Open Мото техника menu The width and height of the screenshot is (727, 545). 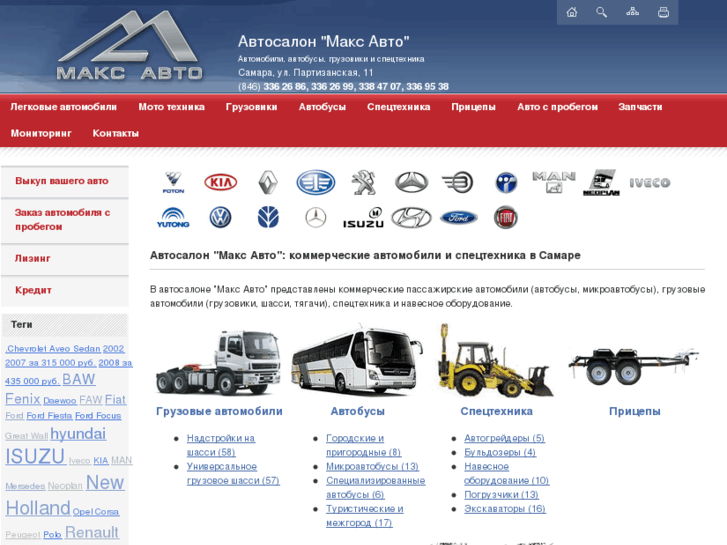[172, 107]
